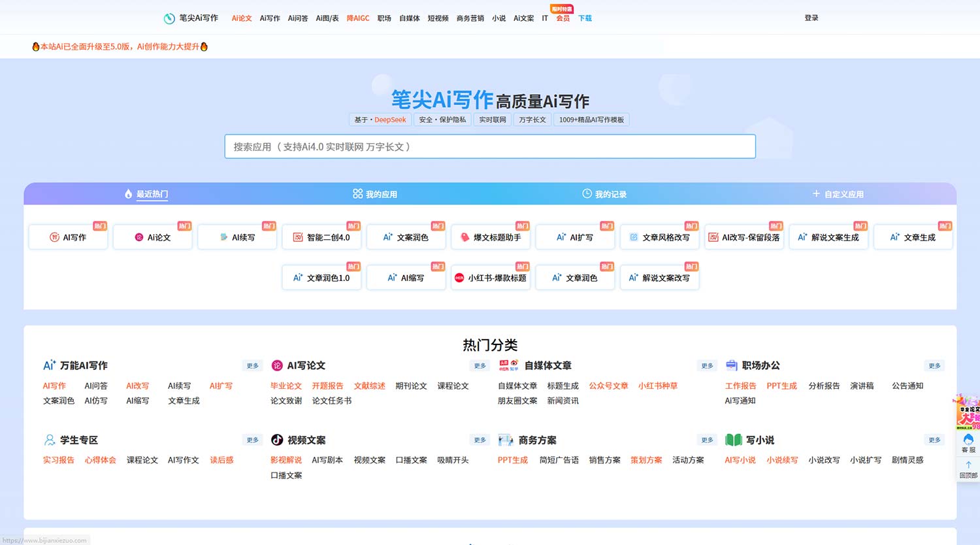
Task: Open the 影视解说 link
Action: pyautogui.click(x=286, y=461)
